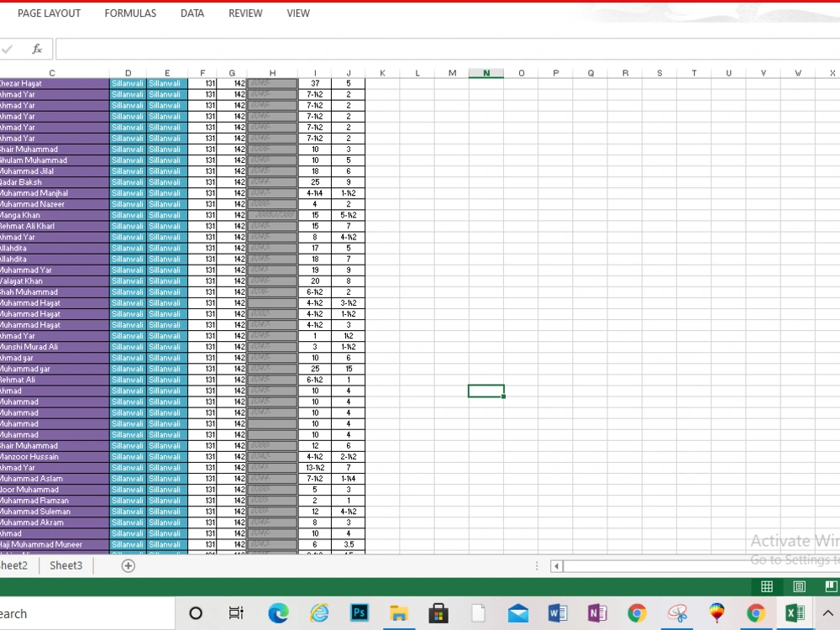Viewport: 840px width, 630px height.
Task: Select column K header
Action: (382, 73)
